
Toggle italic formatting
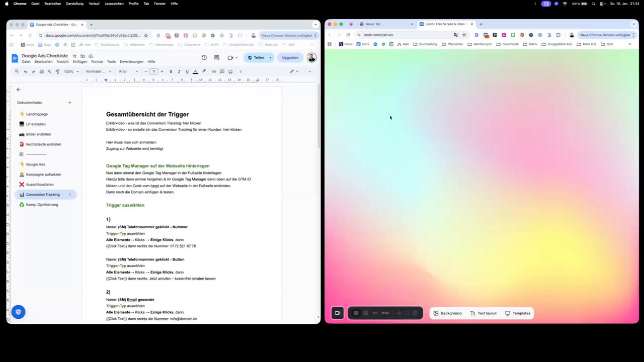179,71
